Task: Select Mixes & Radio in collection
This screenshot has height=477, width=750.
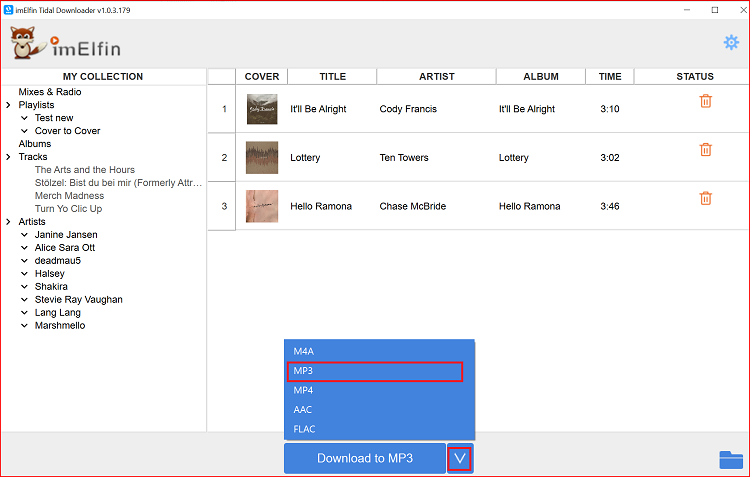Action: (x=50, y=91)
